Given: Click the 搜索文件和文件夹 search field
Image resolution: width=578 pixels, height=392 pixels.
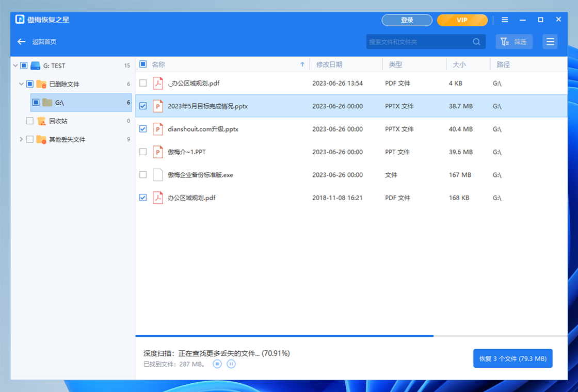Looking at the screenshot, I should click(x=426, y=42).
